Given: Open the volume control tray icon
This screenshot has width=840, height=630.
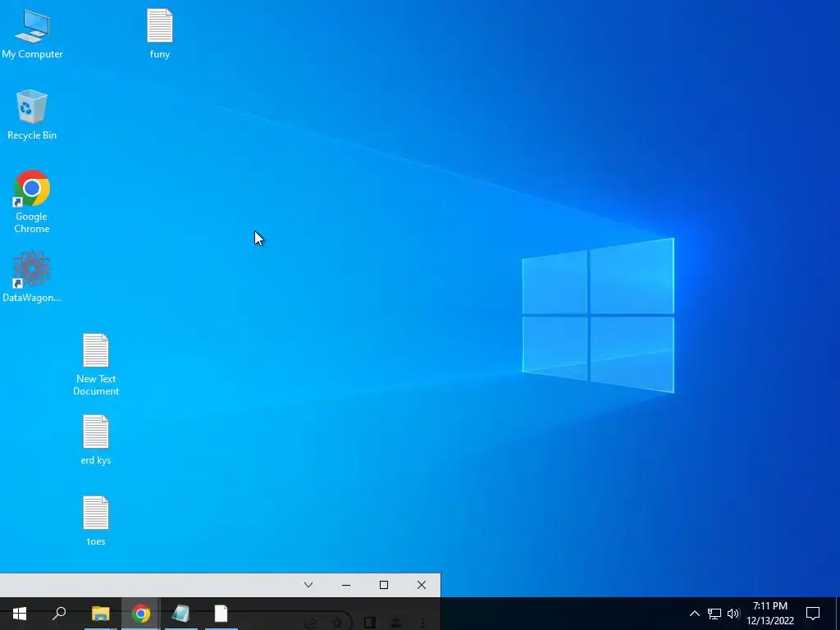Looking at the screenshot, I should coord(733,614).
